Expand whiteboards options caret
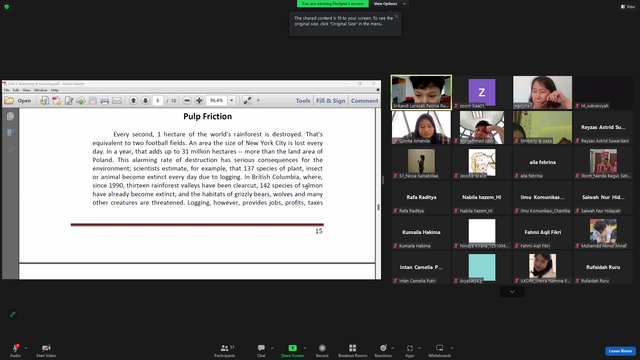 point(452,348)
